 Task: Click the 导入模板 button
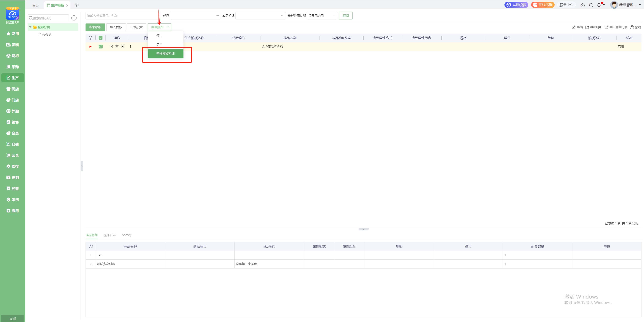tap(116, 27)
